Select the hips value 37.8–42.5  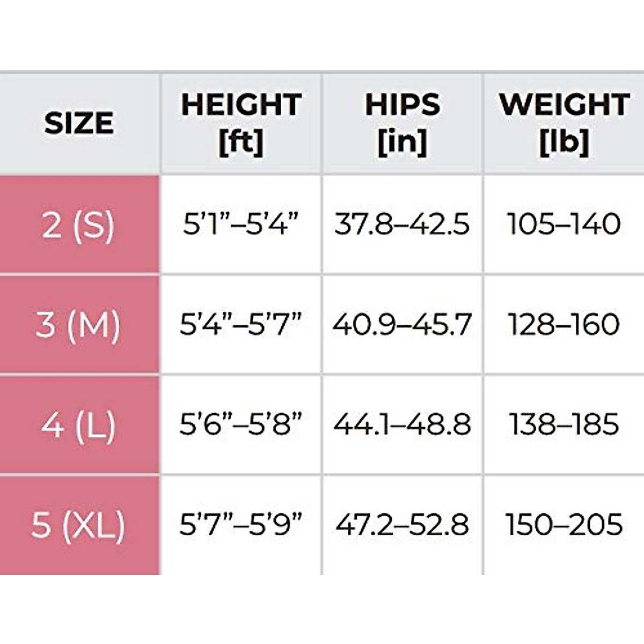pyautogui.click(x=402, y=224)
